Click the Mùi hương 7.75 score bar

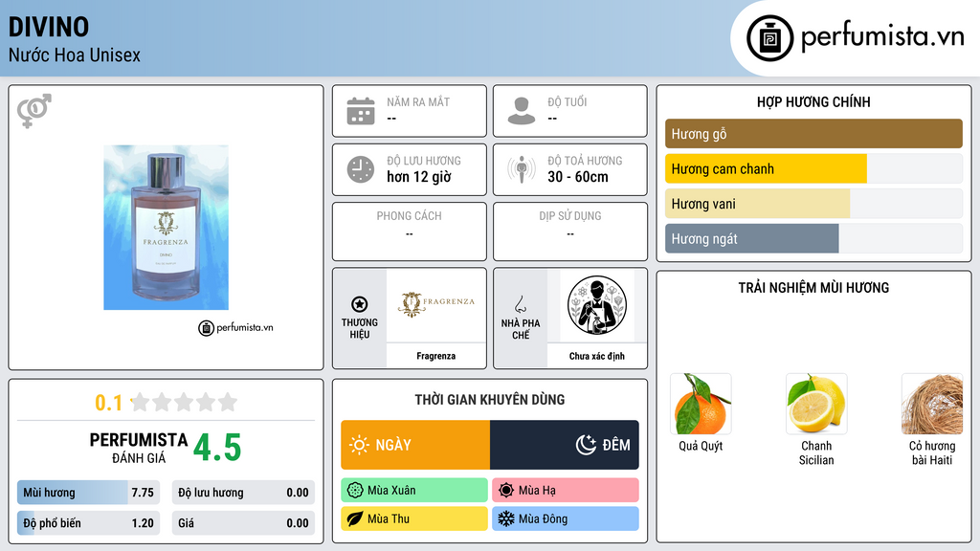89,493
